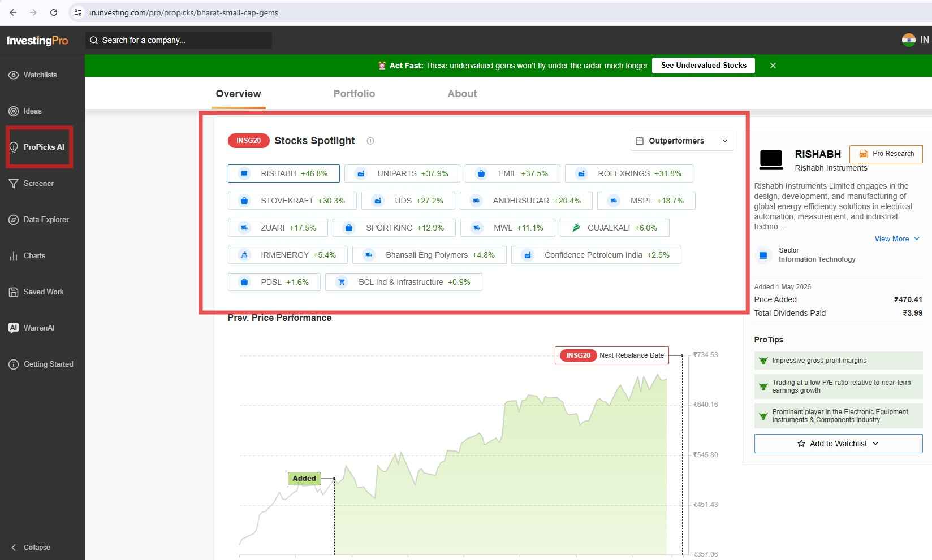932x560 pixels.
Task: Select the EMIL +37.5% stock chip
Action: [x=512, y=173]
